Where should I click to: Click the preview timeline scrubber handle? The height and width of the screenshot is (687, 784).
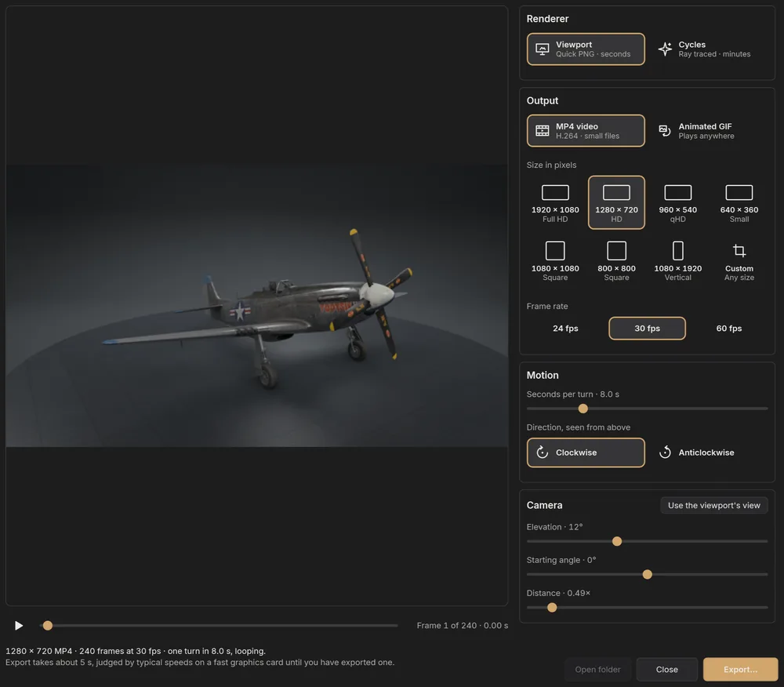tap(48, 626)
